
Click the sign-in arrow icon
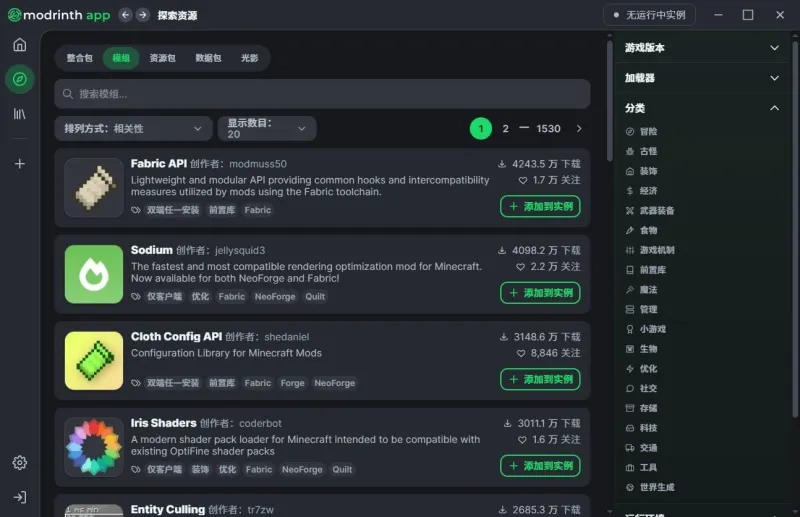pos(19,497)
